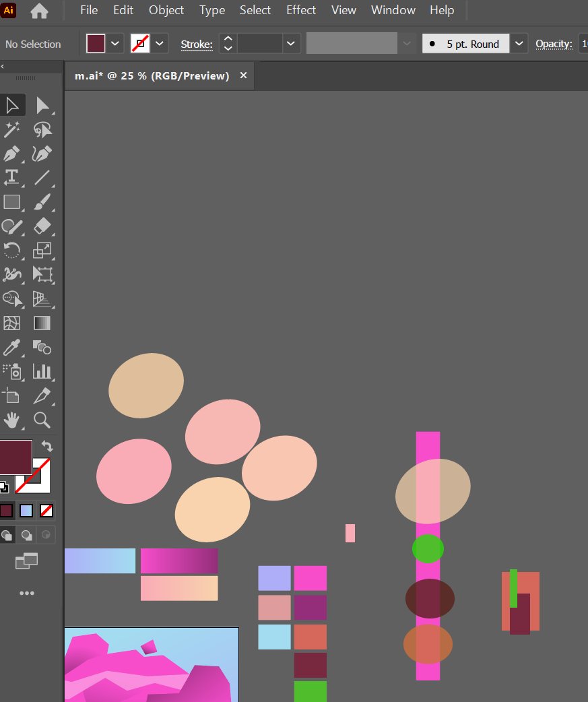
Task: Open the fill color dropdown
Action: [x=115, y=44]
